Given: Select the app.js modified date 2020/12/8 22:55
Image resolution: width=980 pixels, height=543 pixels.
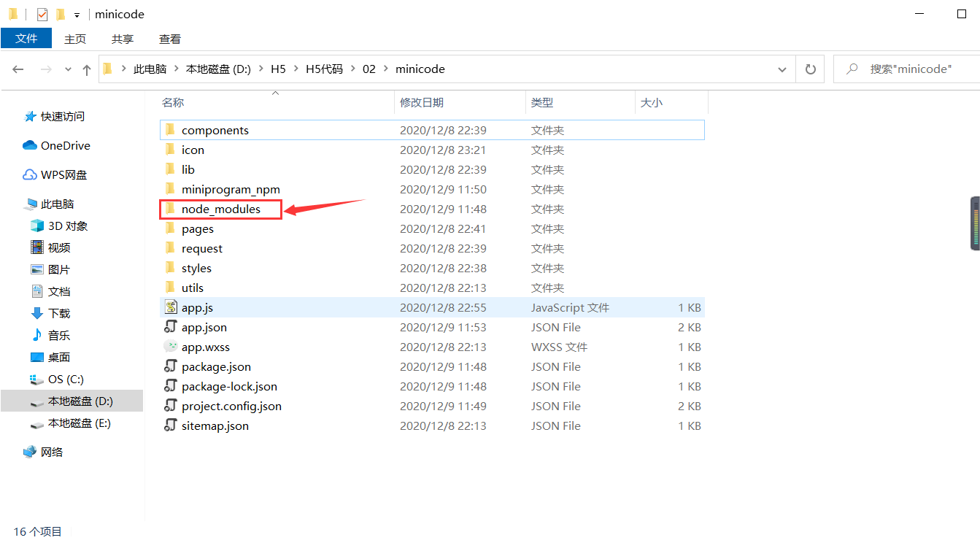Looking at the screenshot, I should (443, 307).
